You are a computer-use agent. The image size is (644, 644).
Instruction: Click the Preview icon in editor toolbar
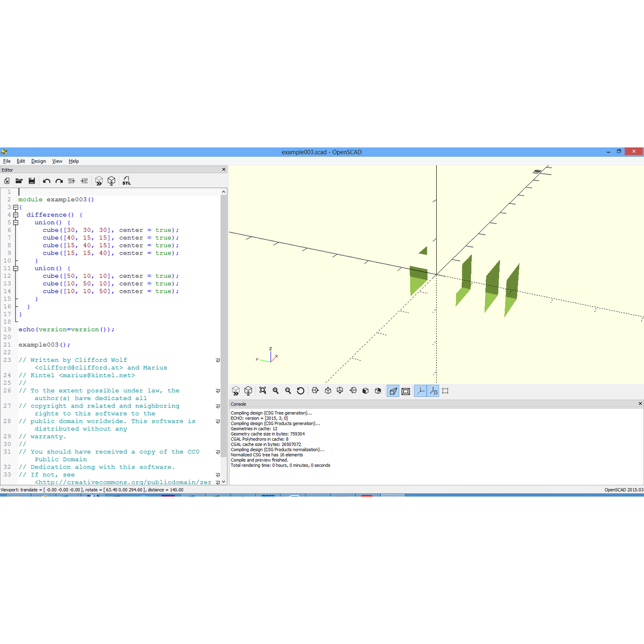pos(99,181)
